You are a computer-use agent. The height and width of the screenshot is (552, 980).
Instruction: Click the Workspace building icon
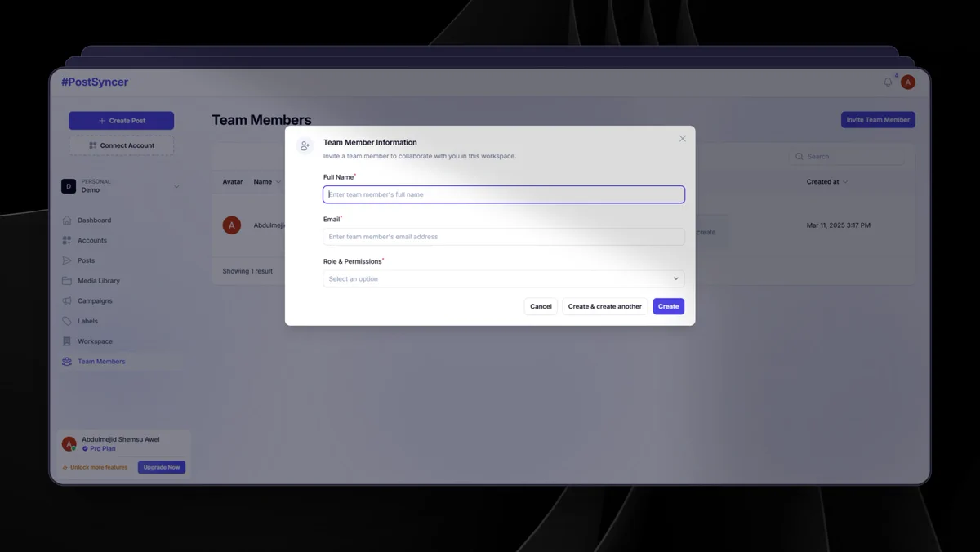coord(67,341)
